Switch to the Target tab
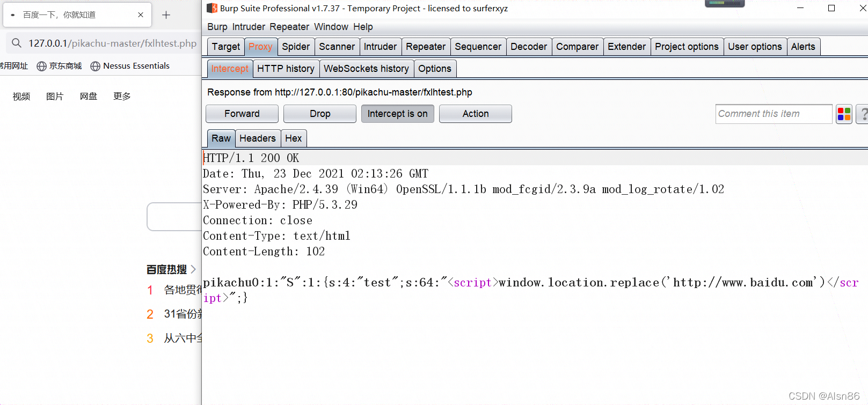The width and height of the screenshot is (868, 405). pos(226,47)
